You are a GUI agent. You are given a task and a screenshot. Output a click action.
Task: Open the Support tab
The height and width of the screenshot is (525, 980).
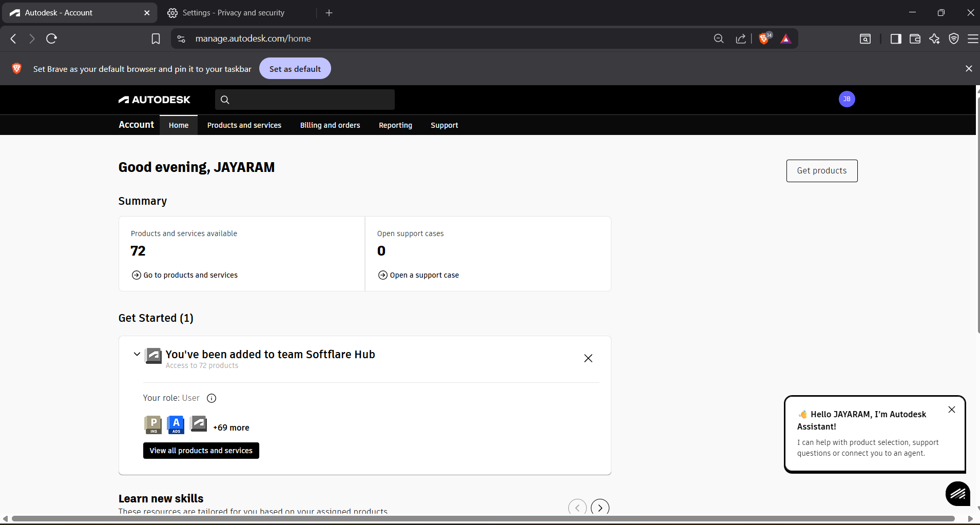445,125
